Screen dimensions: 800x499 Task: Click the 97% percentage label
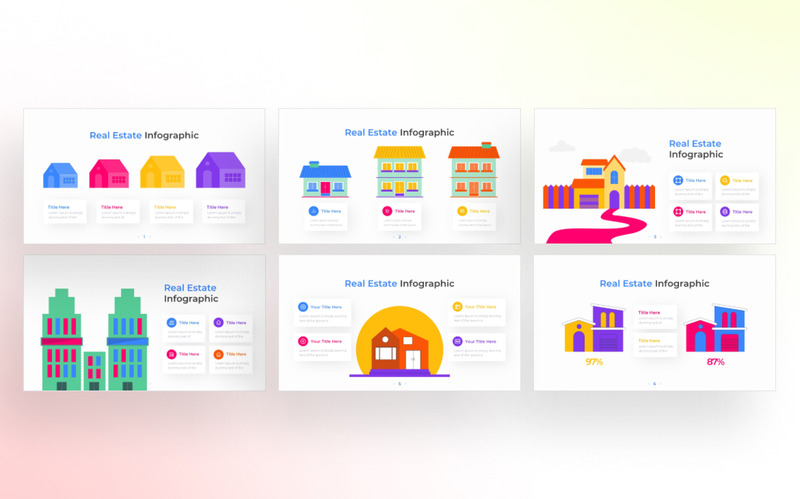click(x=594, y=362)
